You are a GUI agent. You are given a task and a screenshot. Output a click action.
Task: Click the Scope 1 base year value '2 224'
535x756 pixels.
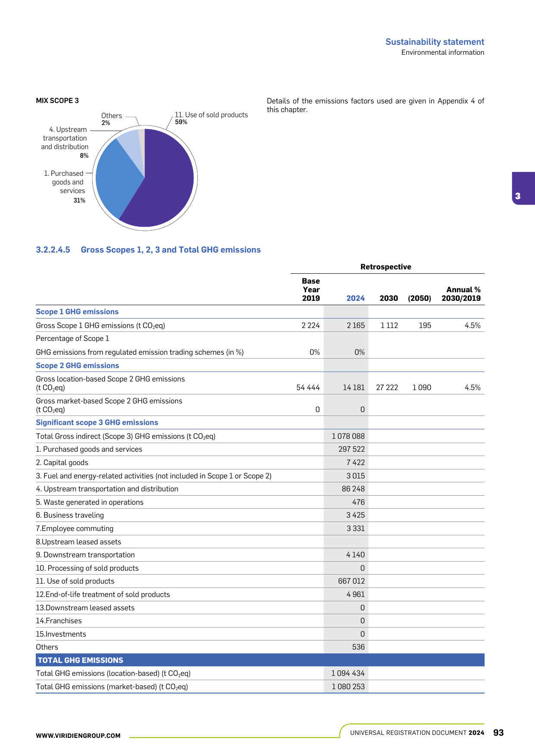(x=311, y=325)
